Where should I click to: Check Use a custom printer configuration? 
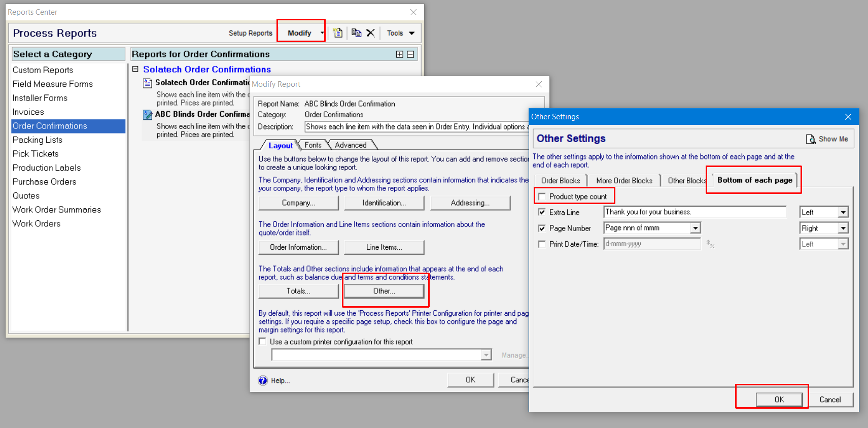click(x=262, y=342)
